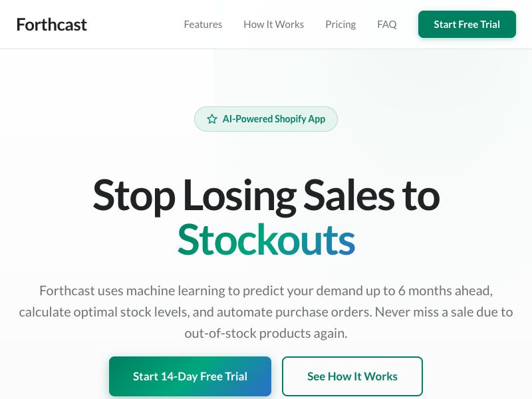Image resolution: width=532 pixels, height=399 pixels.
Task: Go to How It Works in navbar
Action: pyautogui.click(x=273, y=25)
